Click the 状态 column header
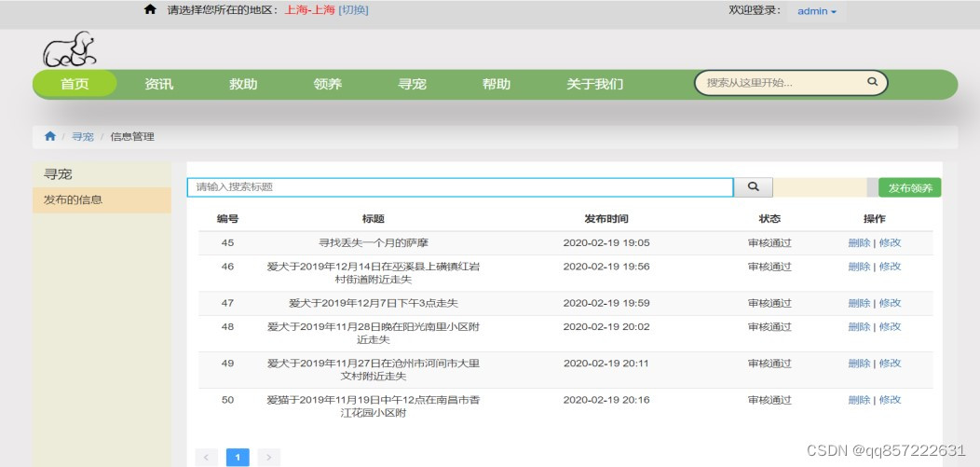Screen dimensions: 980x467 coord(769,219)
